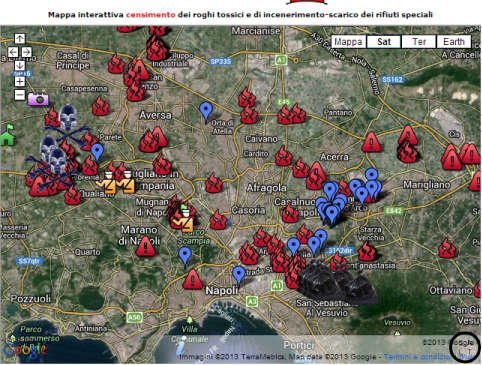The image size is (482, 365).
Task: Pan the map left with arrow button
Action: pyautogui.click(x=13, y=52)
